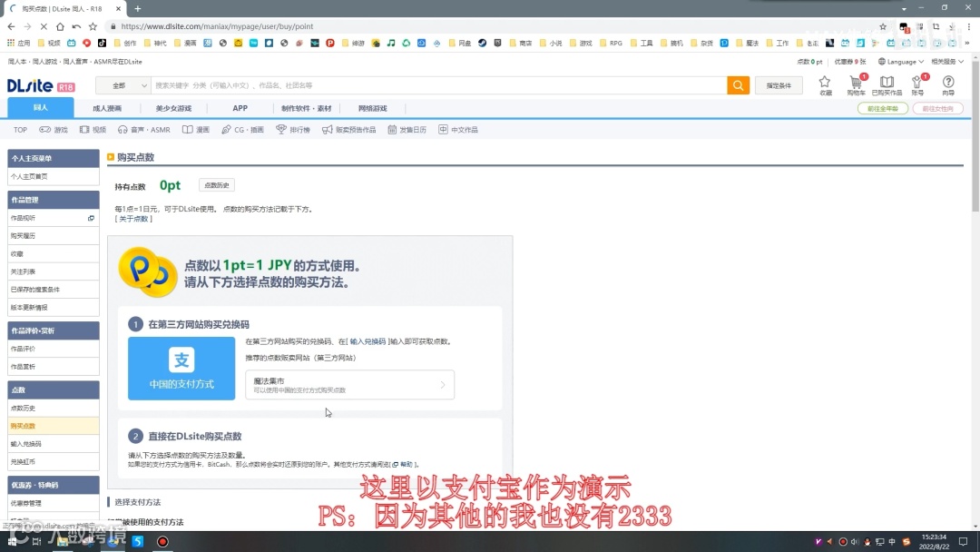
Task: Open the 购物车 shopping cart icon
Action: pos(856,85)
